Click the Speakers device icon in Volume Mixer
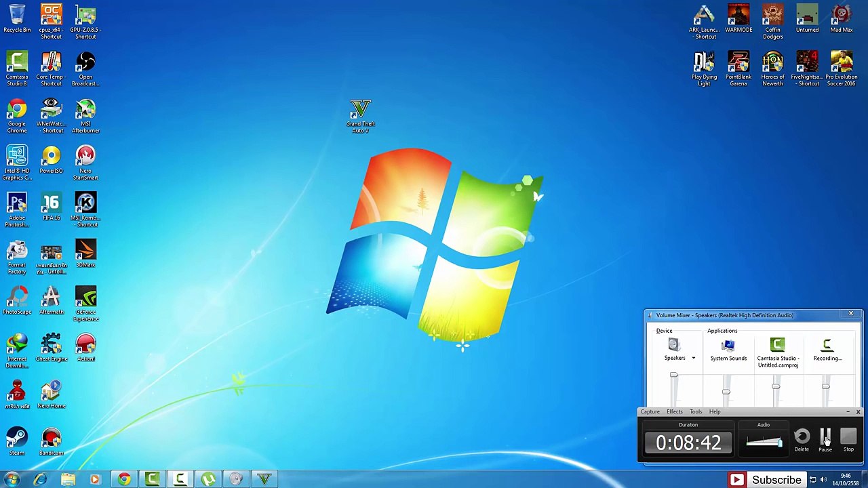868x488 pixels. coord(673,345)
